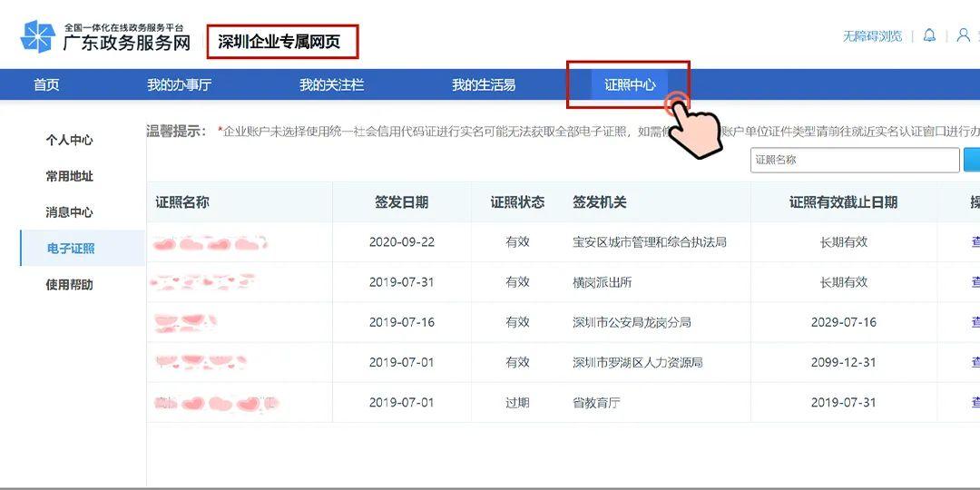Click view link for 2020-09-22 license row
The image size is (980, 490).
tap(975, 242)
